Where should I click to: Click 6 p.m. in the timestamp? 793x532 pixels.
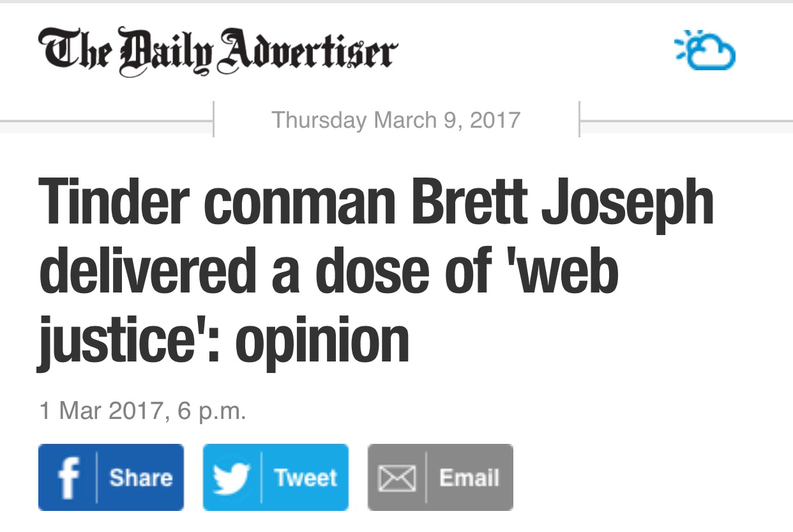pos(212,410)
